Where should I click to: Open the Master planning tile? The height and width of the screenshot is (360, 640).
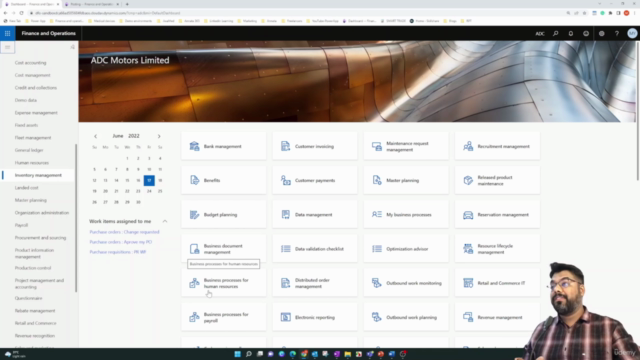pyautogui.click(x=406, y=180)
